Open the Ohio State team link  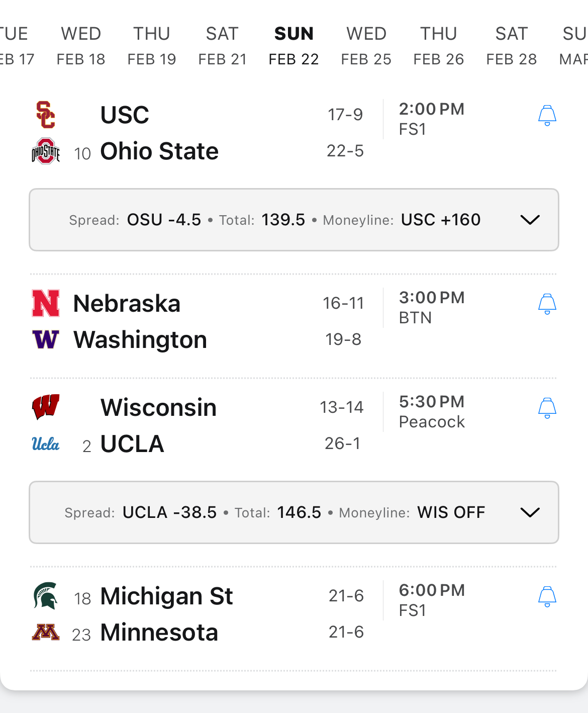pos(159,151)
